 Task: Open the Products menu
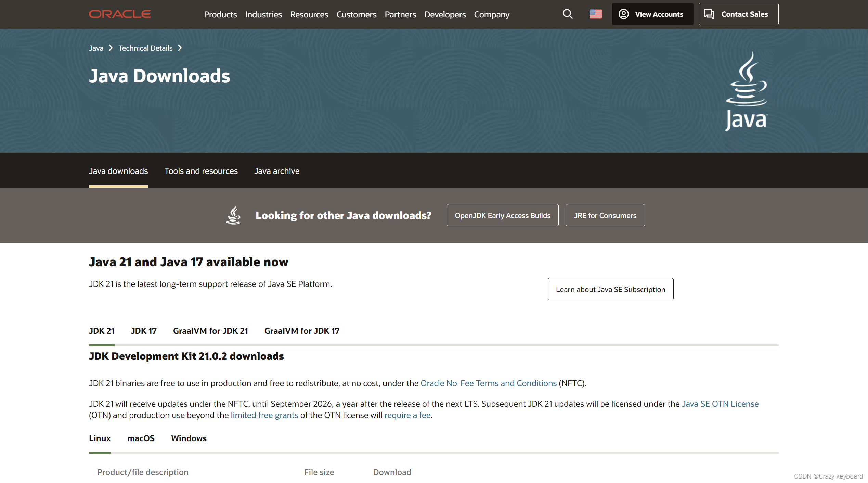pos(220,14)
